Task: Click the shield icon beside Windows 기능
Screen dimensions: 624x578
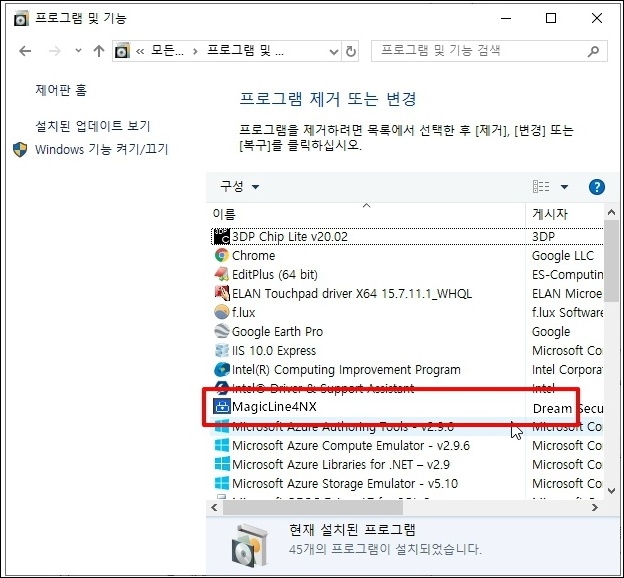Action: 20,150
